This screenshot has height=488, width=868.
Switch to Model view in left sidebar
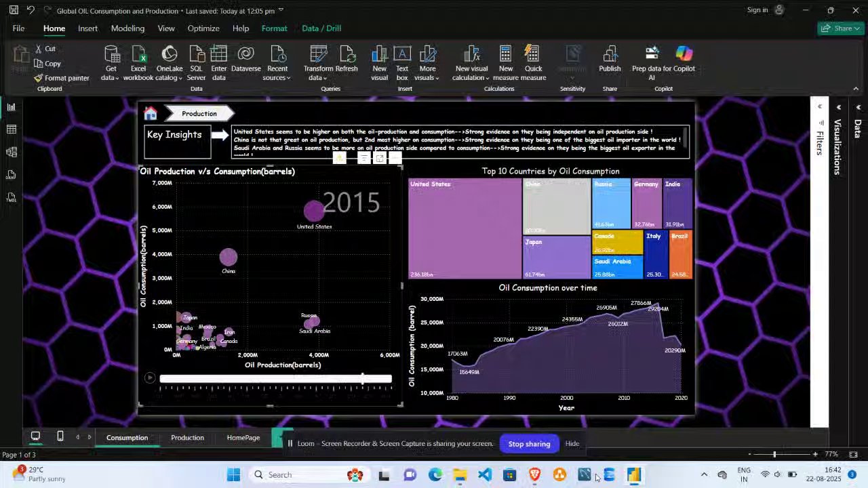click(11, 152)
